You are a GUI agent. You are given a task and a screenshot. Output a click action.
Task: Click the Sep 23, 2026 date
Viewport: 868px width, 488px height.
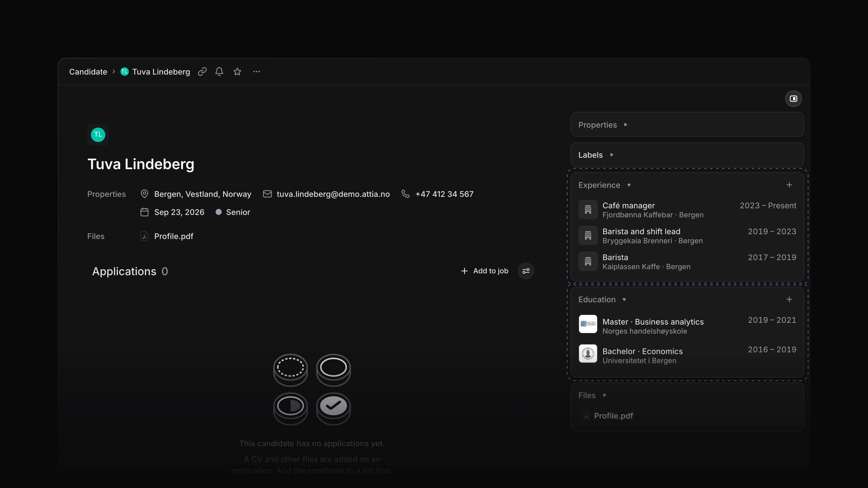pos(179,212)
